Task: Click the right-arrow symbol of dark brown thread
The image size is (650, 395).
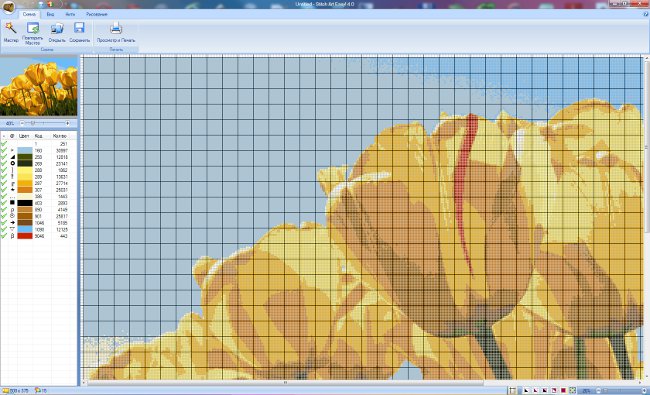Action: click(x=12, y=223)
